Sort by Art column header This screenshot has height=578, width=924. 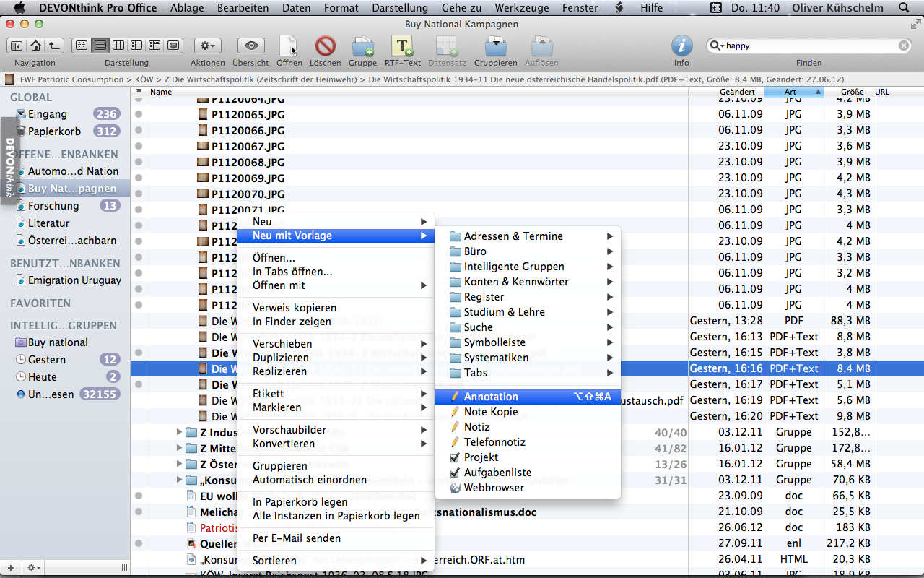[793, 92]
